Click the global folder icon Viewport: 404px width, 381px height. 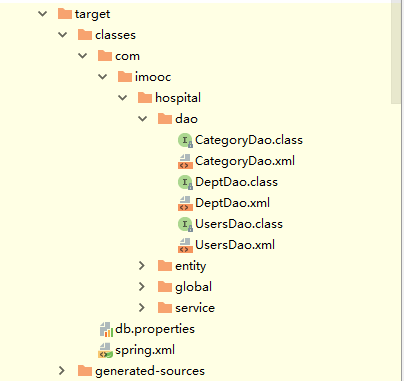point(165,287)
